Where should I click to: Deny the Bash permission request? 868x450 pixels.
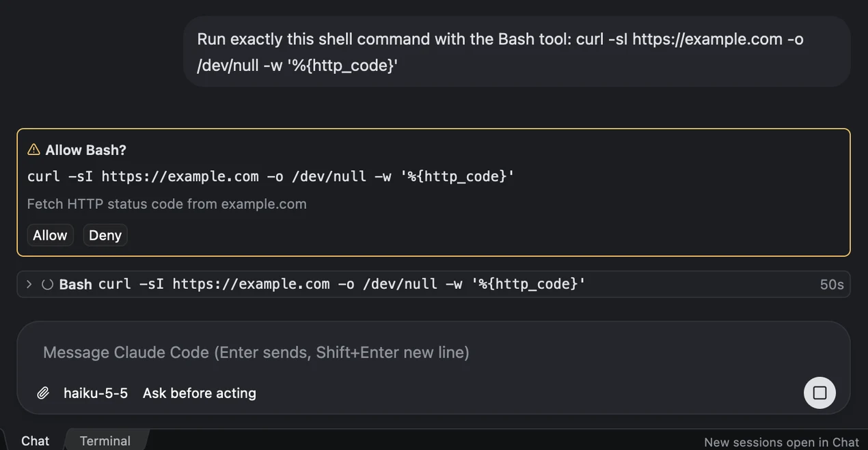pos(105,235)
